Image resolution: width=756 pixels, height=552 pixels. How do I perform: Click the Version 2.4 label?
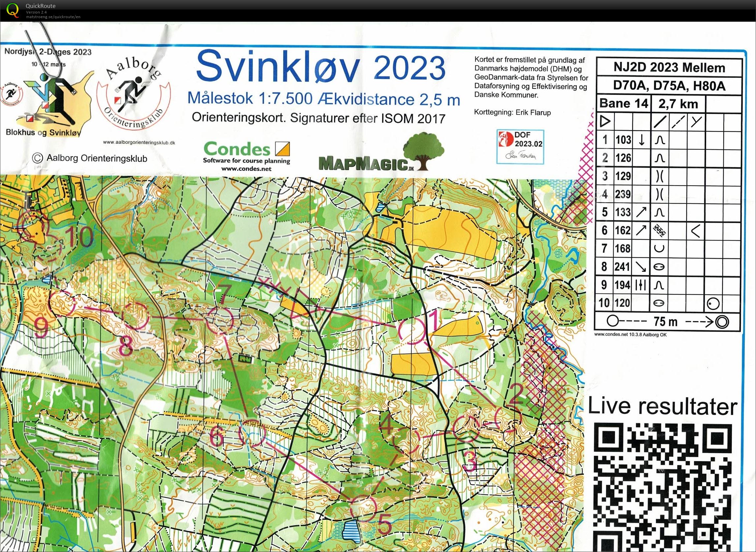click(36, 12)
